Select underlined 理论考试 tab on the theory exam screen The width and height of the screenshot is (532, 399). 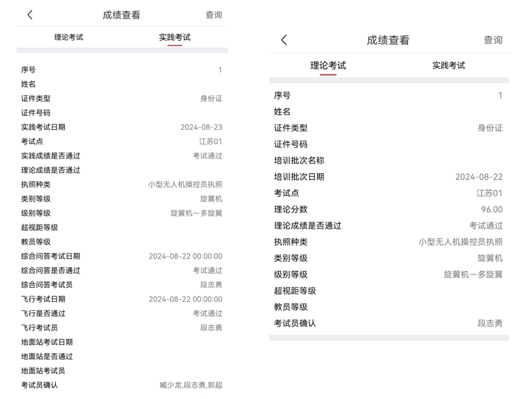pos(328,65)
